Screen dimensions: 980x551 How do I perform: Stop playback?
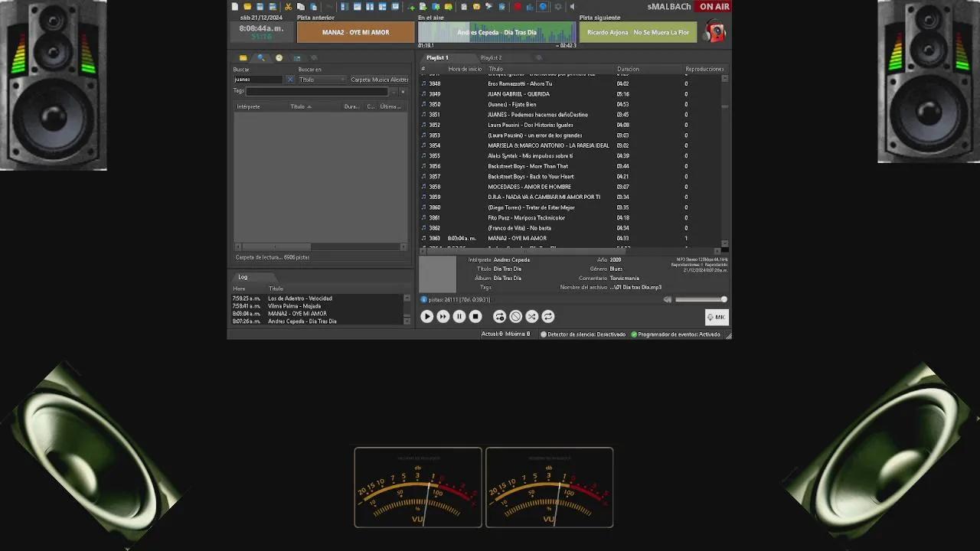pos(475,316)
